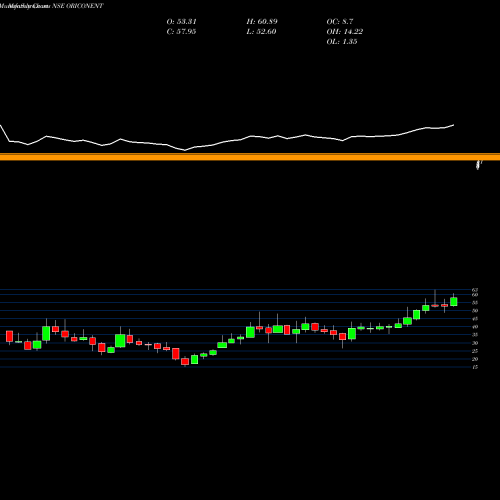Click the 40 price axis label
The height and width of the screenshot is (500, 500).
tap(475, 327)
